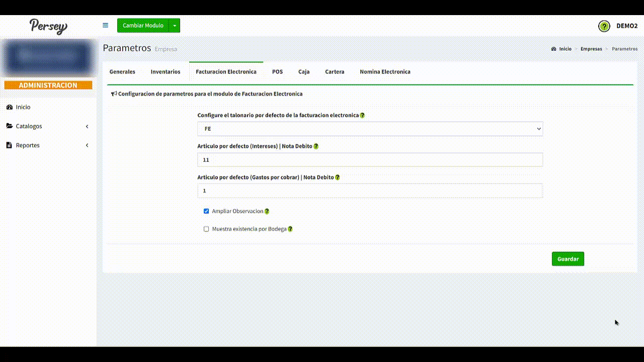Click help icon next to Muestra existencia
Viewport: 644px width, 362px height.
point(290,229)
